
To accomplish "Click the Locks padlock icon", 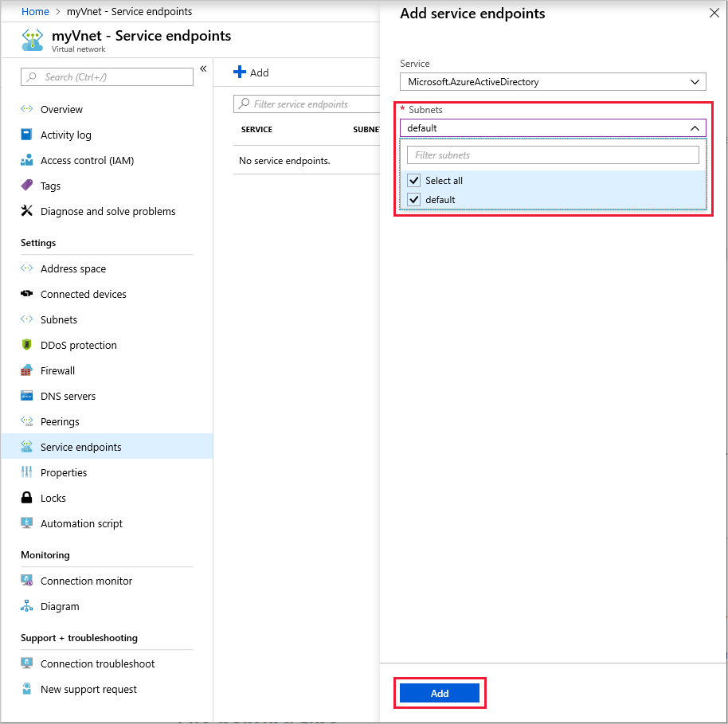I will 26,498.
